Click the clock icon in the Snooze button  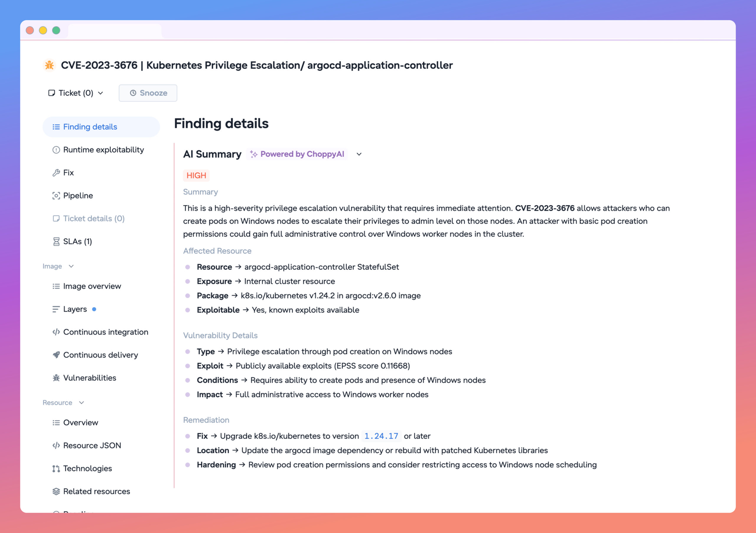tap(133, 93)
